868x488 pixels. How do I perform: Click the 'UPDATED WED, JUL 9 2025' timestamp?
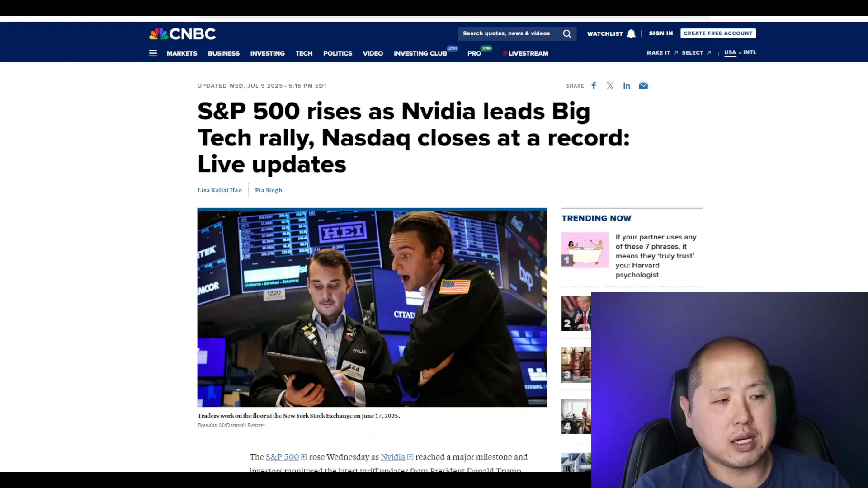pyautogui.click(x=240, y=86)
